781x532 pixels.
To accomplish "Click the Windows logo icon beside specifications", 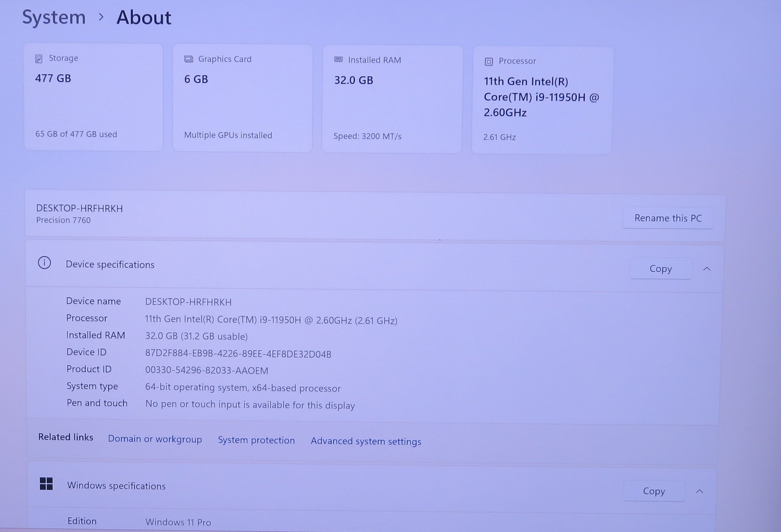I will pos(46,484).
